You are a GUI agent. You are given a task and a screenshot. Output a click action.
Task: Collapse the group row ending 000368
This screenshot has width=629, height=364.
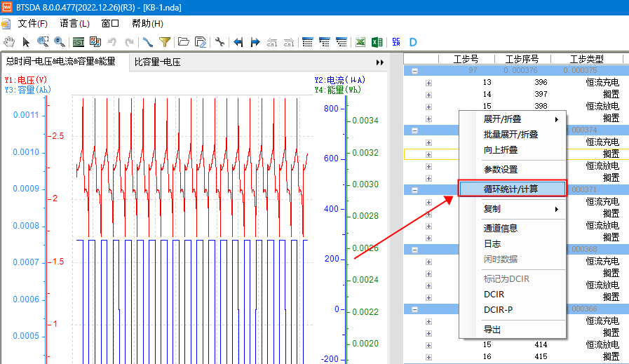[x=415, y=250]
